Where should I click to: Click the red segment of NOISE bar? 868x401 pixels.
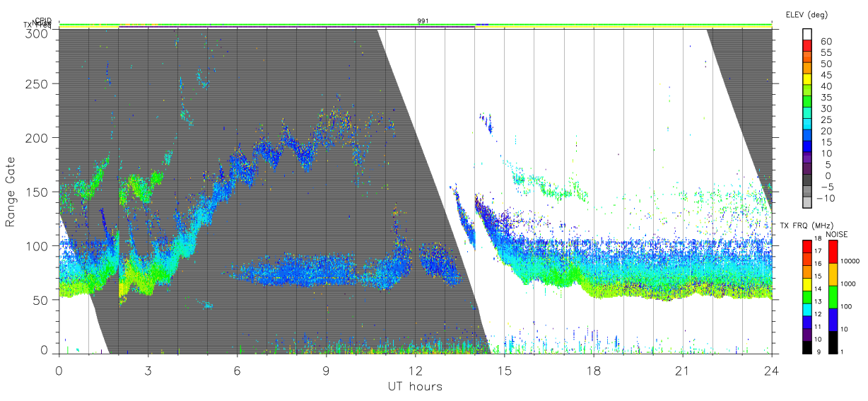click(833, 251)
